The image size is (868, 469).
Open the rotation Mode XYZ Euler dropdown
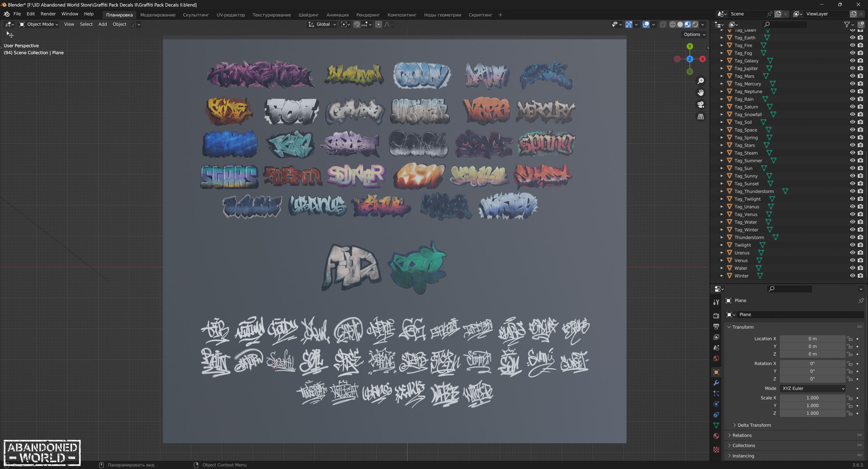pyautogui.click(x=812, y=388)
